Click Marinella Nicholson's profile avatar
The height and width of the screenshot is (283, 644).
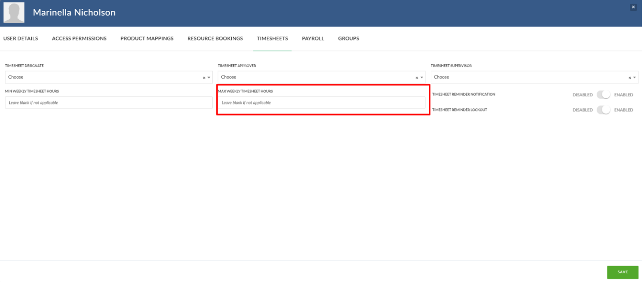(x=14, y=12)
